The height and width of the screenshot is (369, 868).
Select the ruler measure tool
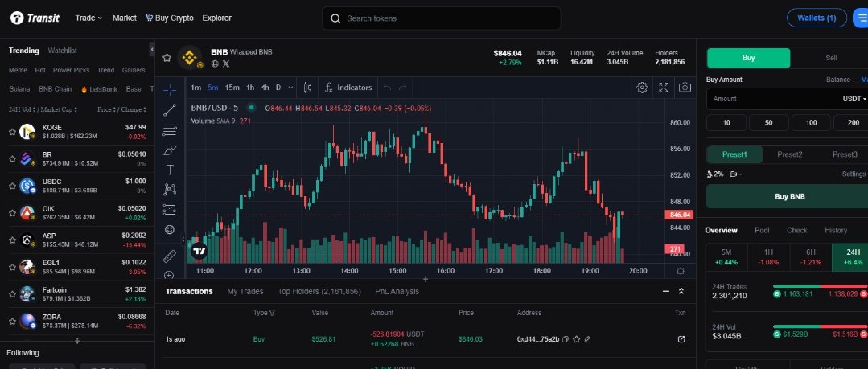(x=170, y=256)
